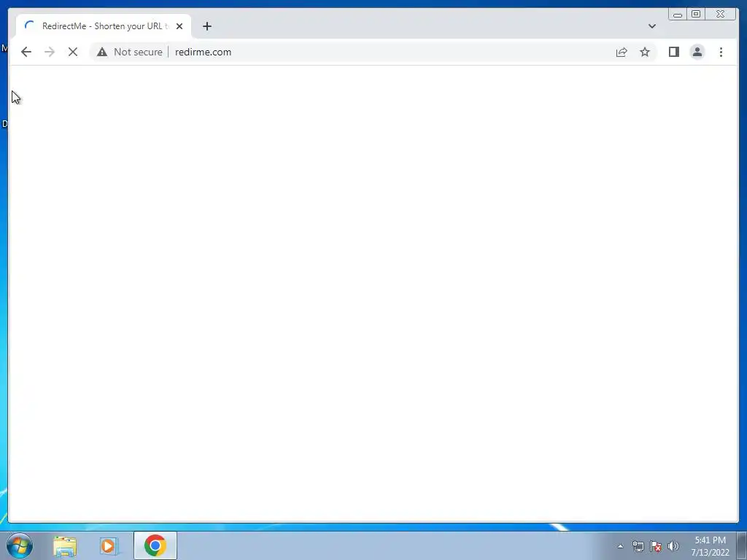Click the Show desktop button
747x560 pixels.
coord(742,545)
